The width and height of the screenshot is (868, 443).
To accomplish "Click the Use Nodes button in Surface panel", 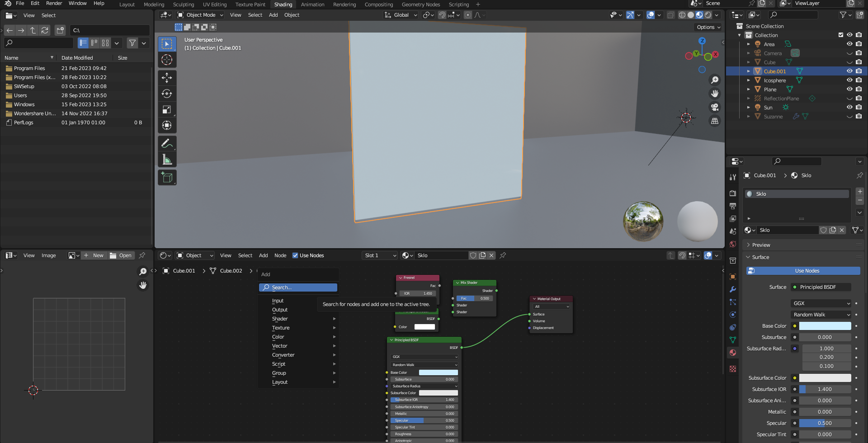I will [807, 271].
